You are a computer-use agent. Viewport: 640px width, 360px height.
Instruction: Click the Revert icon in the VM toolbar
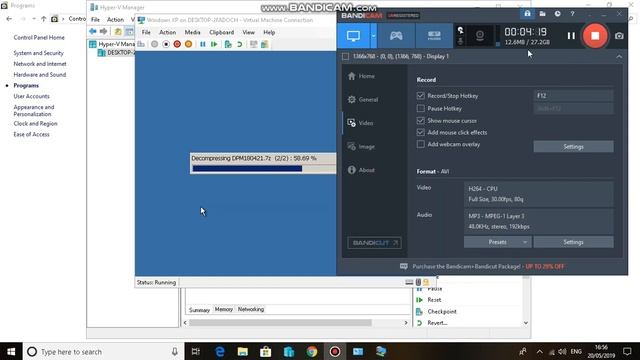coord(240,44)
